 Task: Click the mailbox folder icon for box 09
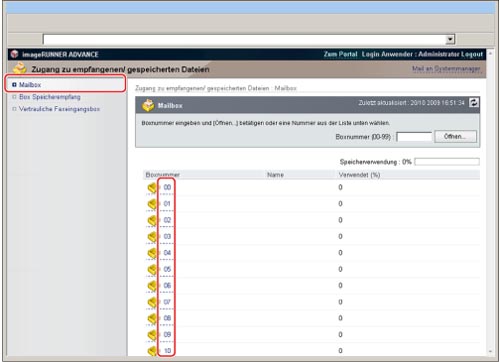[x=152, y=335]
